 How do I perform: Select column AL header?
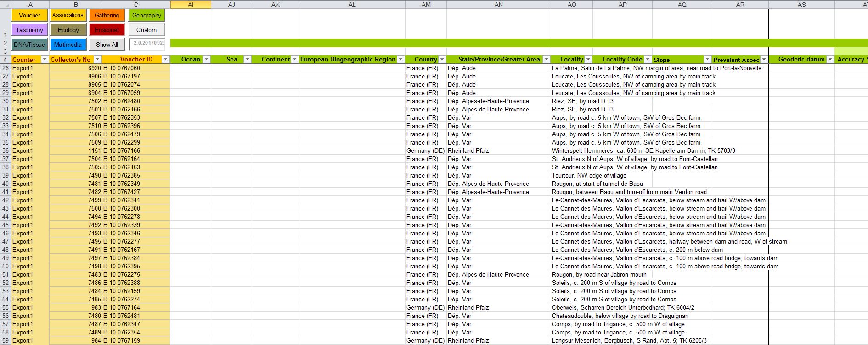pos(352,5)
